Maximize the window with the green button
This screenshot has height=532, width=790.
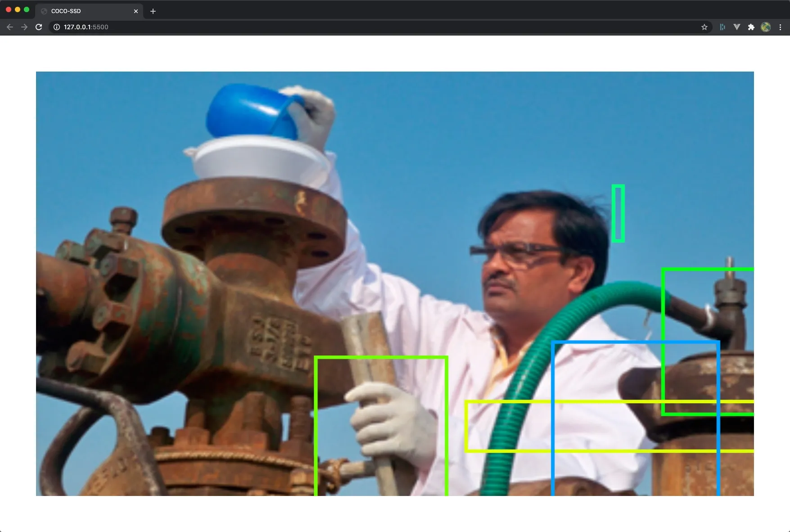click(x=27, y=9)
